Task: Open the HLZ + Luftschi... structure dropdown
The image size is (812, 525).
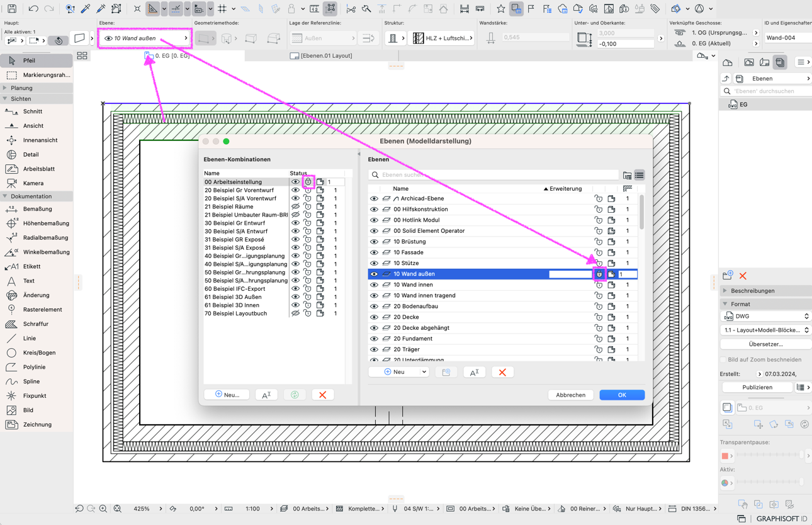Action: coord(442,38)
